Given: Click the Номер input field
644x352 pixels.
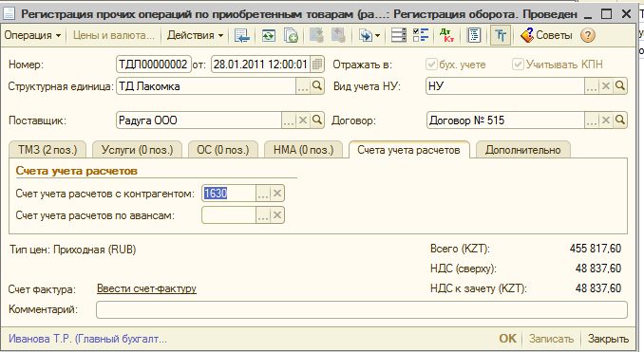Looking at the screenshot, I should (154, 65).
